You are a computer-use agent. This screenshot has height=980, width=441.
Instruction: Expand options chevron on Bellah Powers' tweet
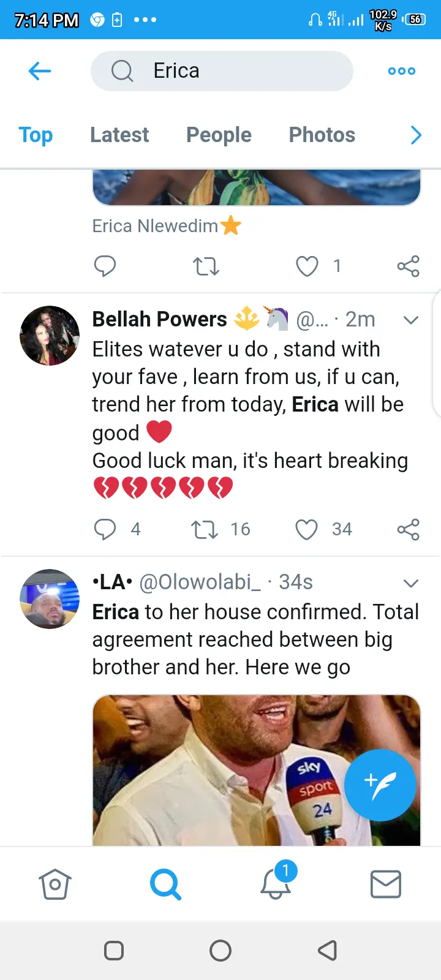pos(411,320)
